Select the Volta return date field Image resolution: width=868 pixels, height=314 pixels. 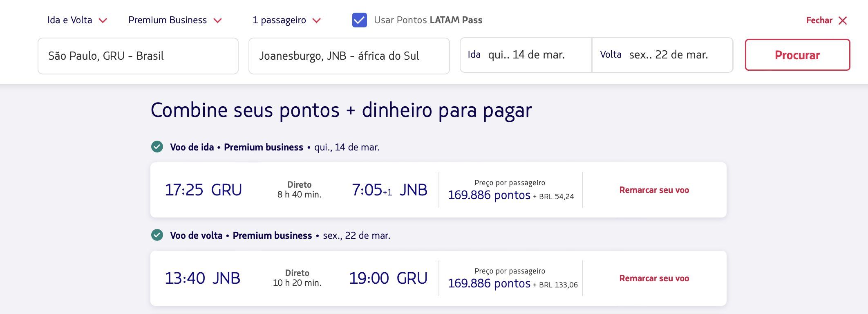point(662,55)
